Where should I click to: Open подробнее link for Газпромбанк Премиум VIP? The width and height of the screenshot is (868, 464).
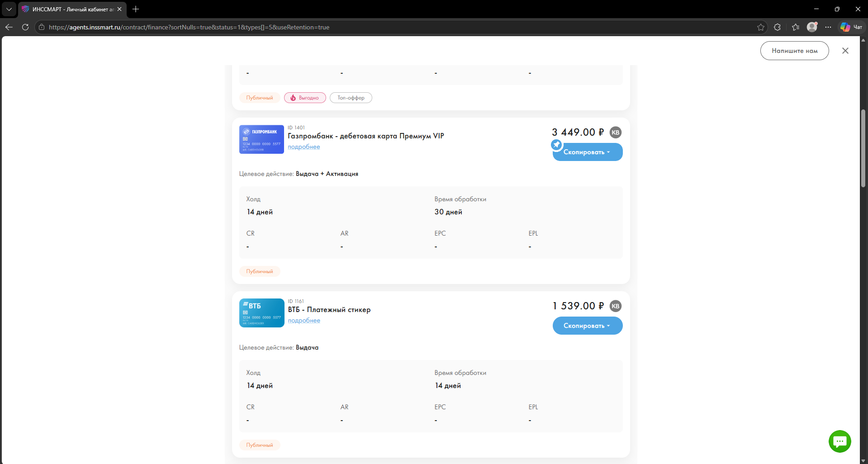click(304, 147)
